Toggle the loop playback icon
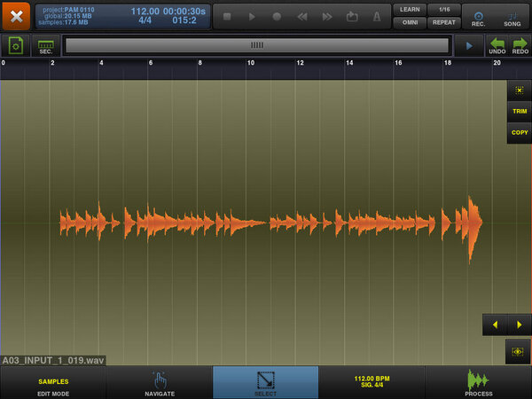The height and width of the screenshot is (399, 532). (x=352, y=16)
